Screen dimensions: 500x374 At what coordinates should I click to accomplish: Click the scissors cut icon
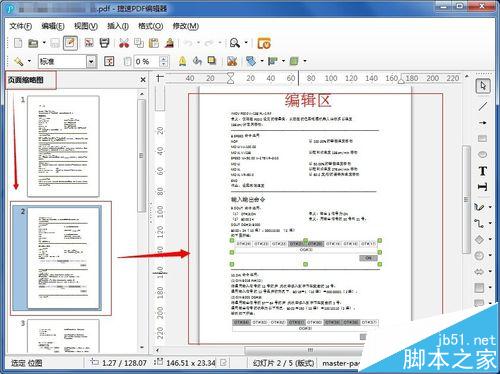pos(124,43)
